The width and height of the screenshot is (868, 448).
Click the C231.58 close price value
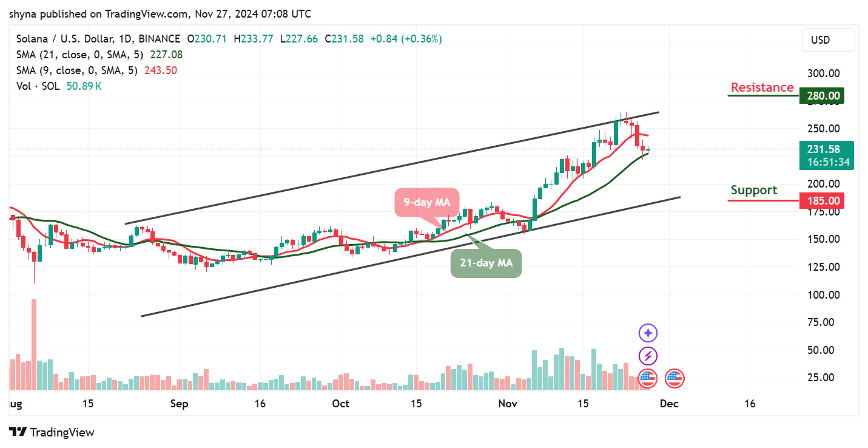click(x=344, y=39)
